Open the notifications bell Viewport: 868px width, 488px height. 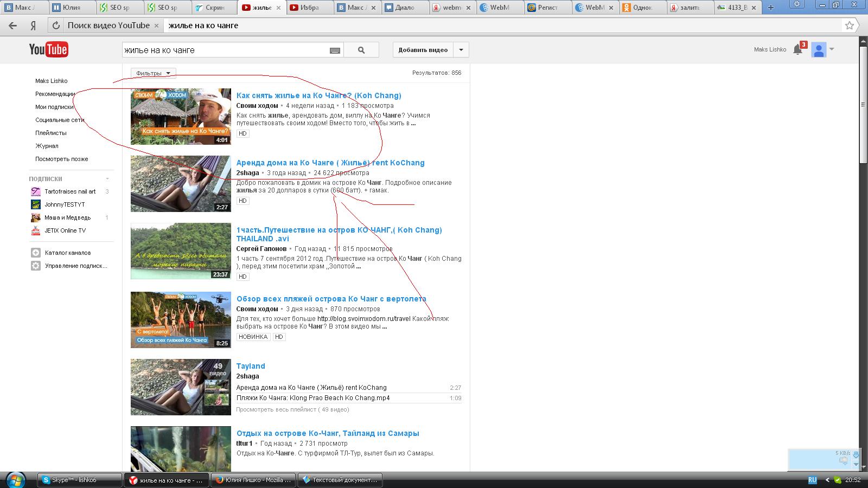coord(797,49)
